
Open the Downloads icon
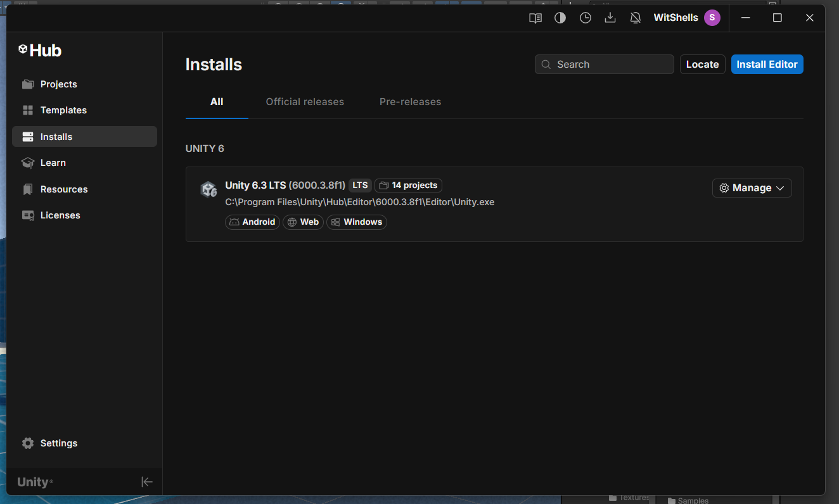[x=610, y=18]
